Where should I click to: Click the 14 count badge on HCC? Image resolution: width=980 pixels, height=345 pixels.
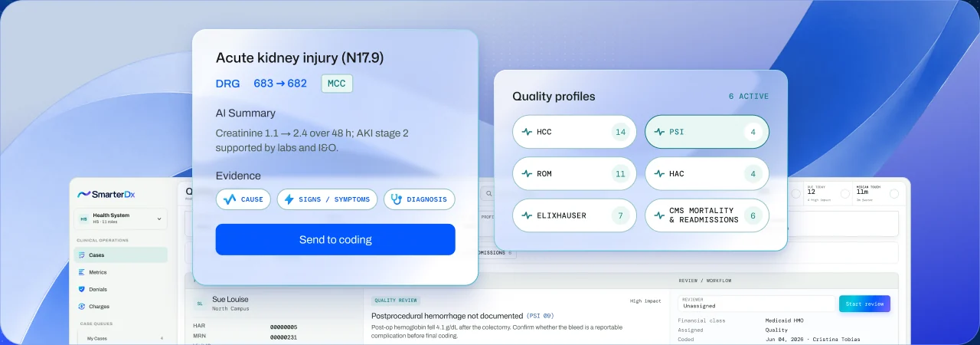pos(621,132)
